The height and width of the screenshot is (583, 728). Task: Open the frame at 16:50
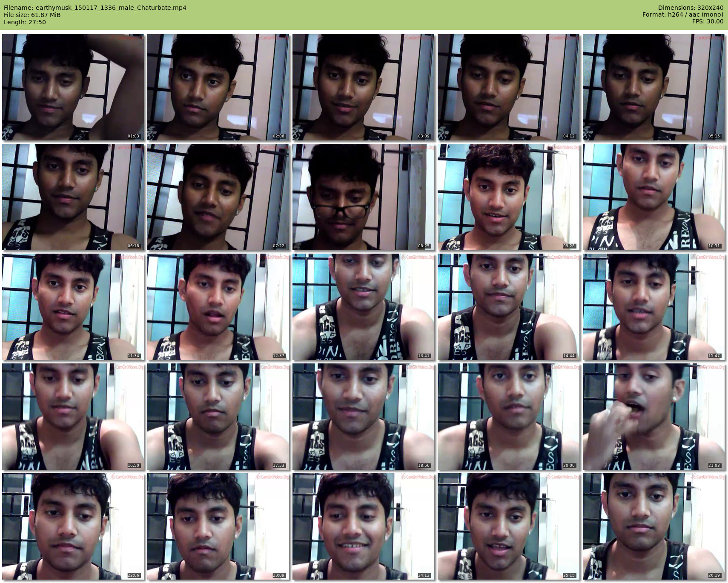point(73,417)
